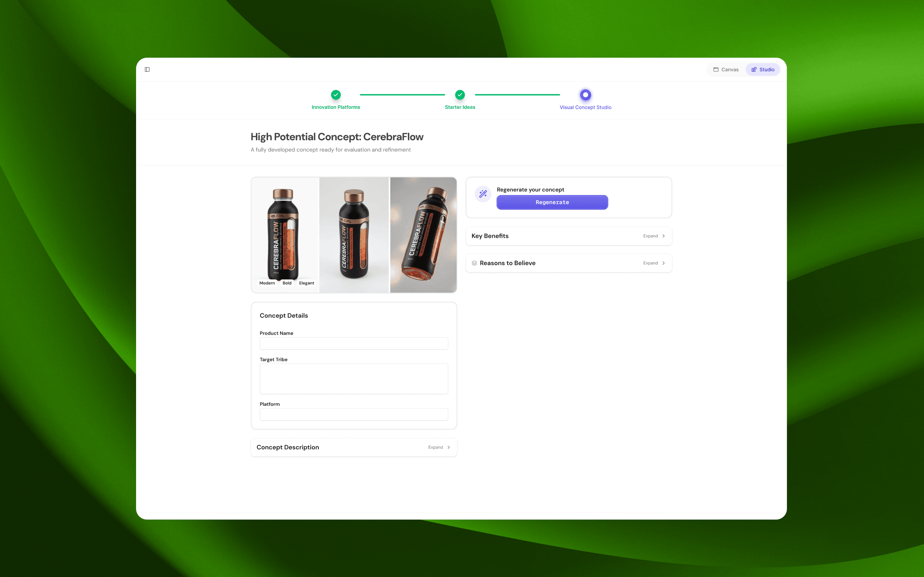Select the tilted bottle image on right
The height and width of the screenshot is (577, 924).
coord(423,235)
